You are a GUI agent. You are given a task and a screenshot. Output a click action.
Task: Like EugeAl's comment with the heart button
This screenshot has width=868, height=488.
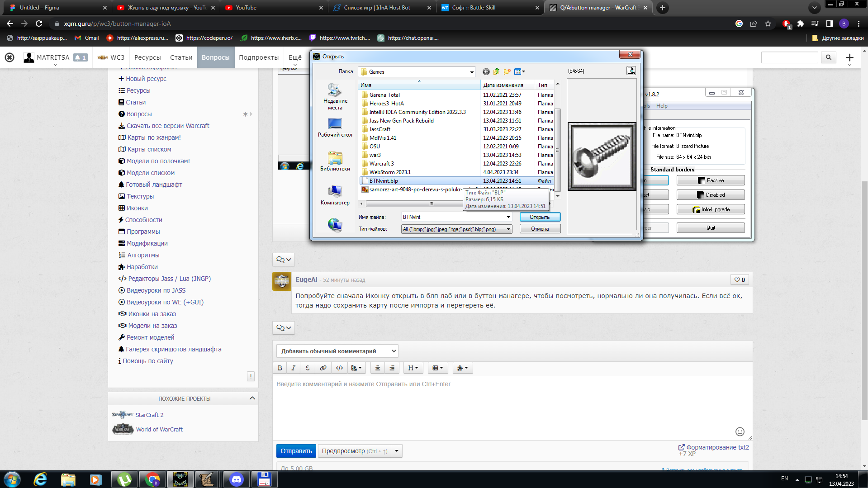pos(740,280)
